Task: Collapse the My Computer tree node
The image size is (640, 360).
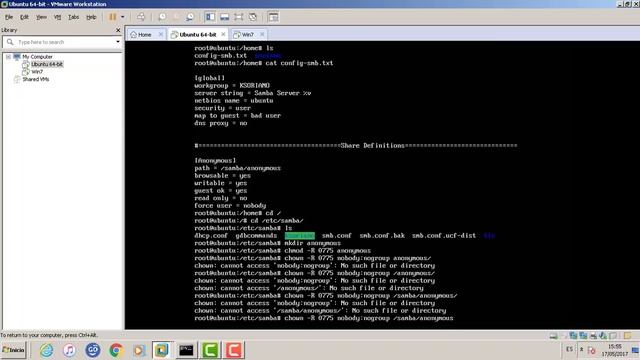Action: [8, 57]
